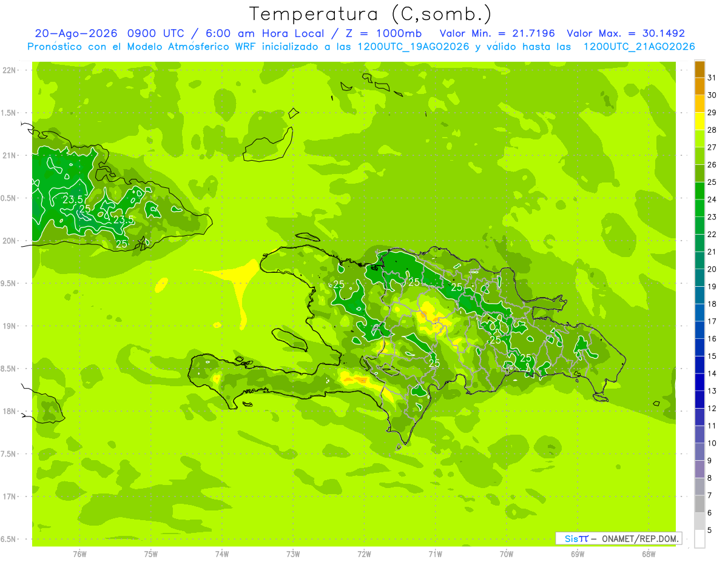Click the "19N" latitude axis label
Viewport: 728px width, 562px height.
(x=10, y=326)
